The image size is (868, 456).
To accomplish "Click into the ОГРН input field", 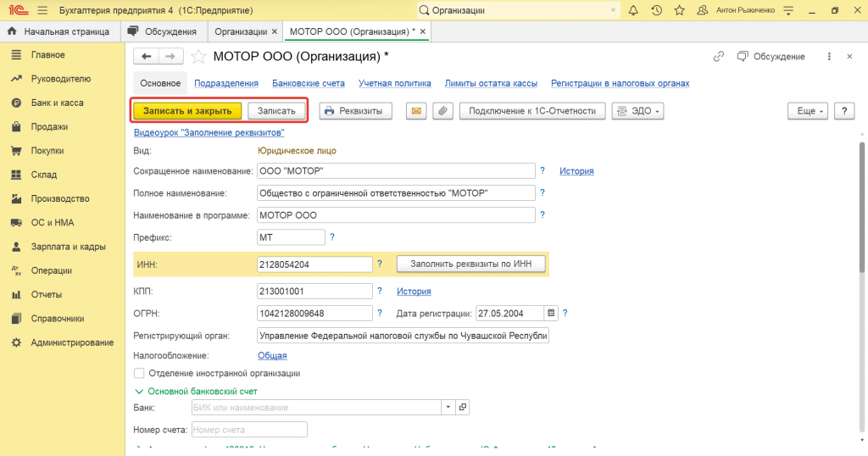I will coord(314,313).
